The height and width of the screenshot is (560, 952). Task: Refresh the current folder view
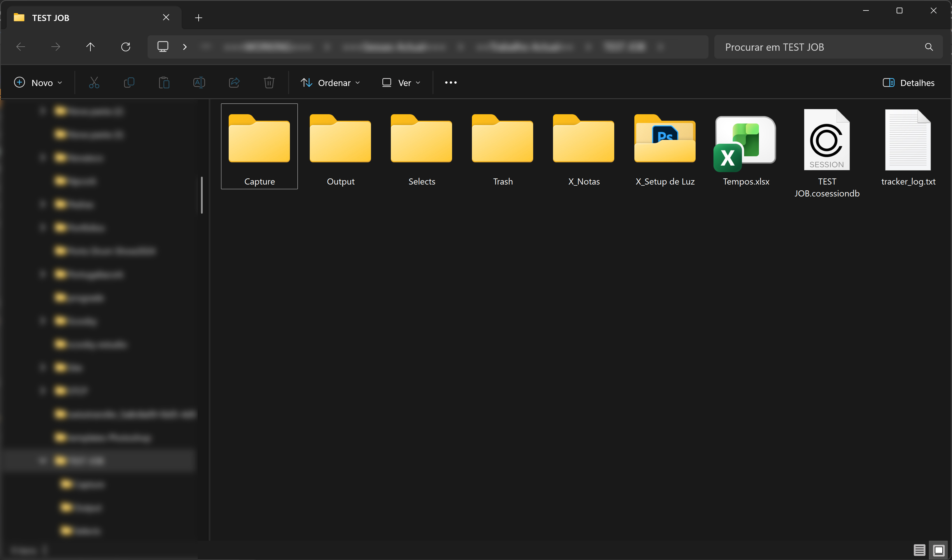[126, 47]
